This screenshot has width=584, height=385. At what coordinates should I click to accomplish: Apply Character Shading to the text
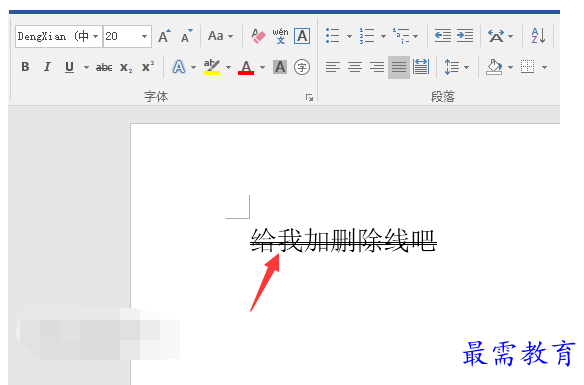[280, 67]
